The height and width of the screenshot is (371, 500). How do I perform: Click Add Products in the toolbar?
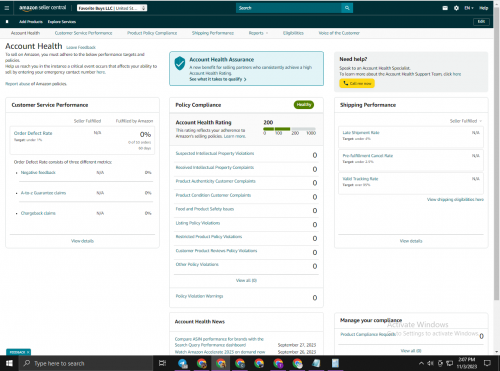pos(31,22)
